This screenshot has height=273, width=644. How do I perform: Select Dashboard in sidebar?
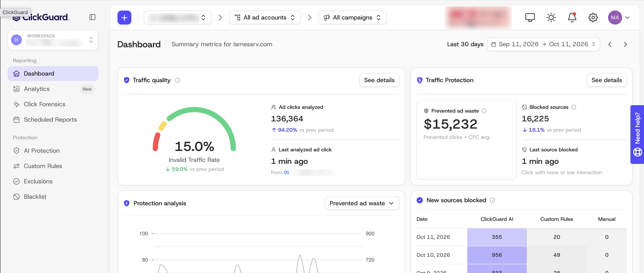53,73
